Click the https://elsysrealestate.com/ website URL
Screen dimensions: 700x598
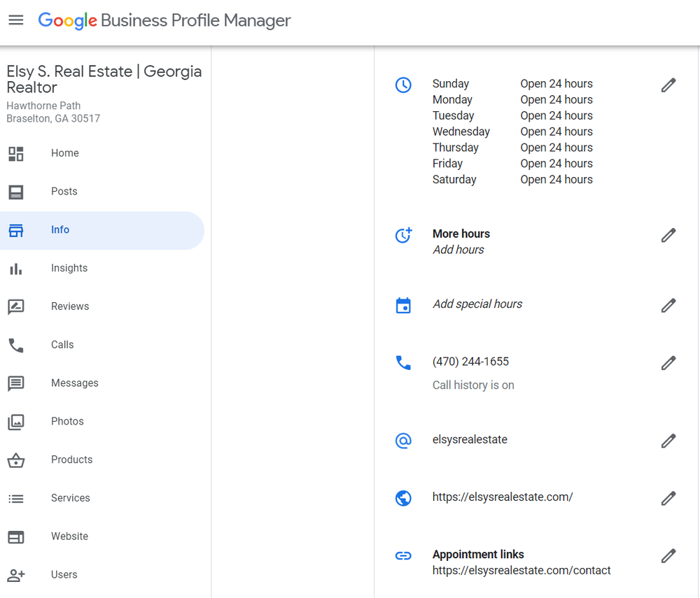click(502, 497)
